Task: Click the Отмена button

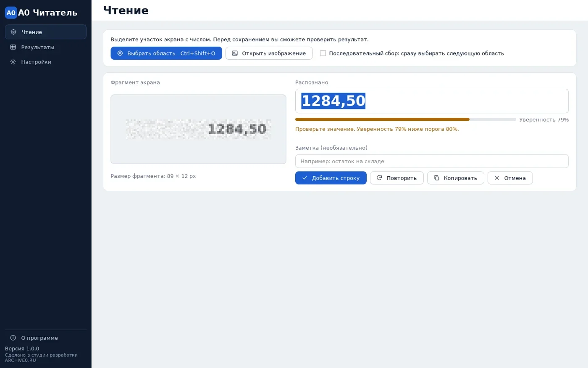Action: point(510,178)
